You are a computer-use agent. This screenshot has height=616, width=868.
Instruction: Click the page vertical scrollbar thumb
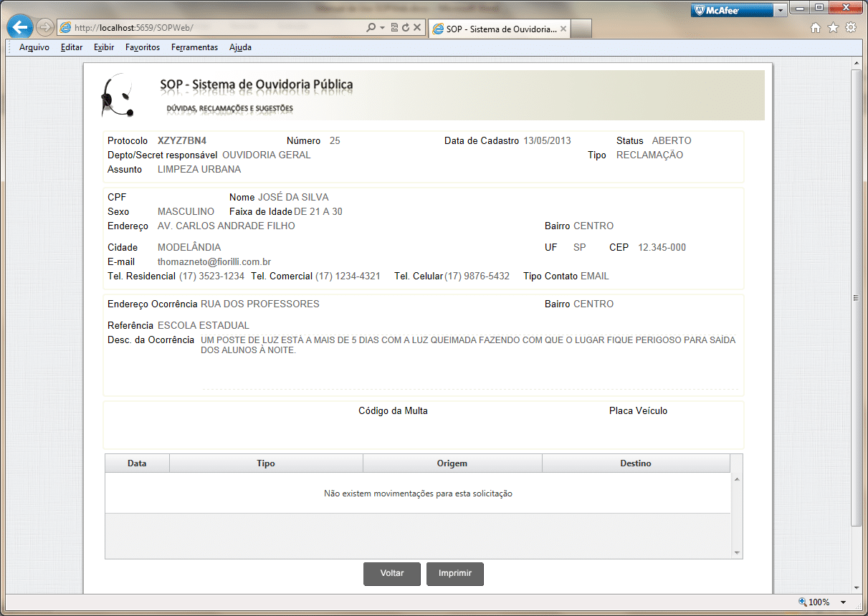coord(856,297)
